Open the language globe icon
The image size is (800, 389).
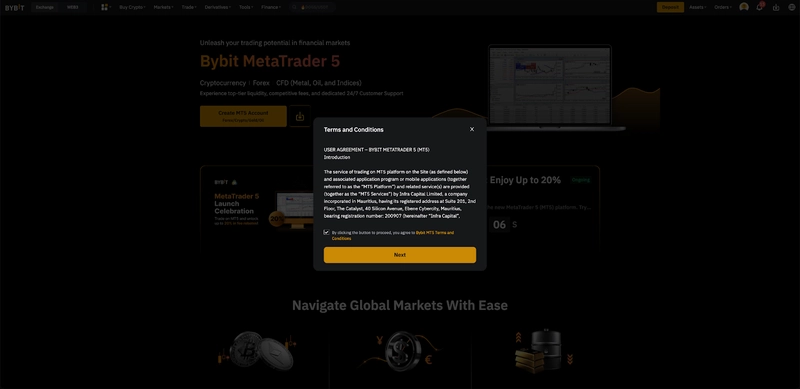click(x=791, y=7)
